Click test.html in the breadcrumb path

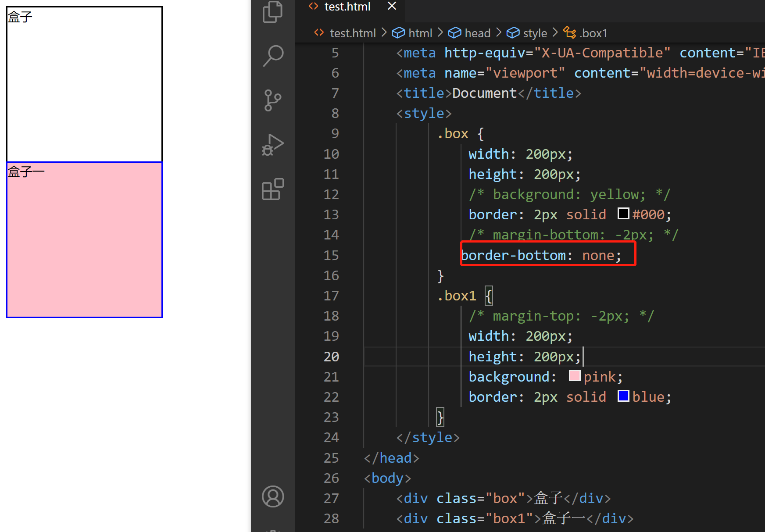click(353, 32)
